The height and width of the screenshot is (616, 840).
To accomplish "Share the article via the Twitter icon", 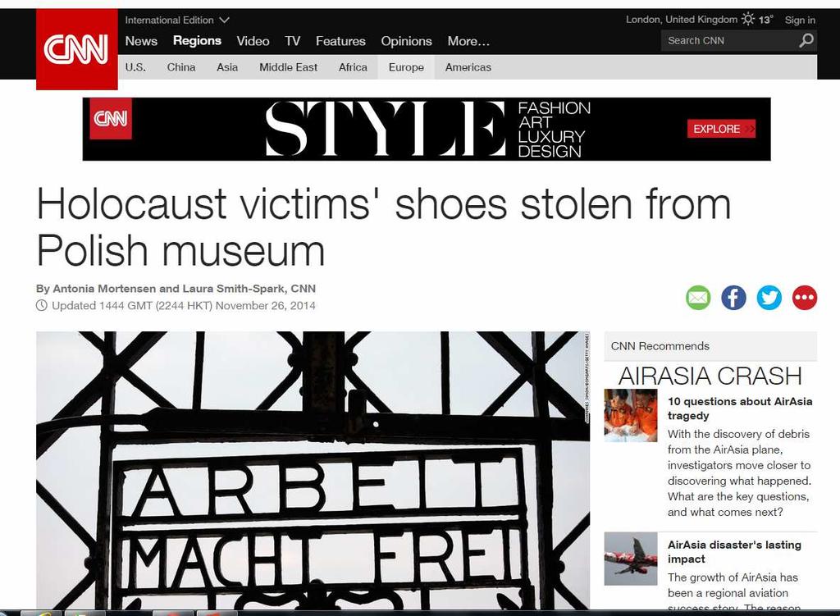I will click(x=769, y=297).
